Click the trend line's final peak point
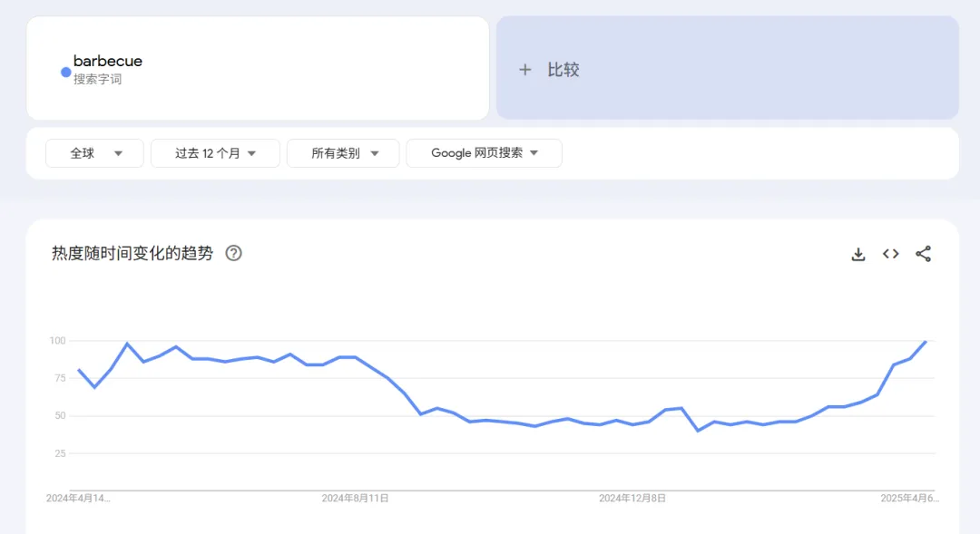 (926, 341)
